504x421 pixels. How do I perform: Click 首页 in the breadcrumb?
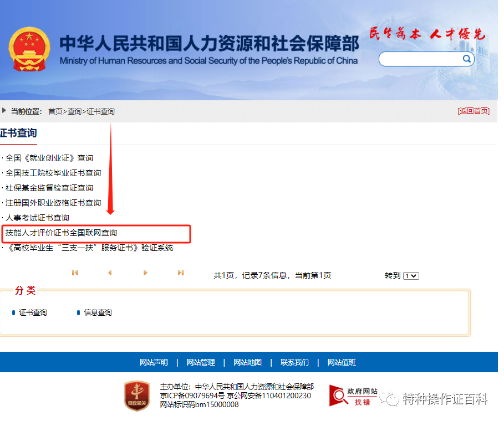click(x=55, y=111)
